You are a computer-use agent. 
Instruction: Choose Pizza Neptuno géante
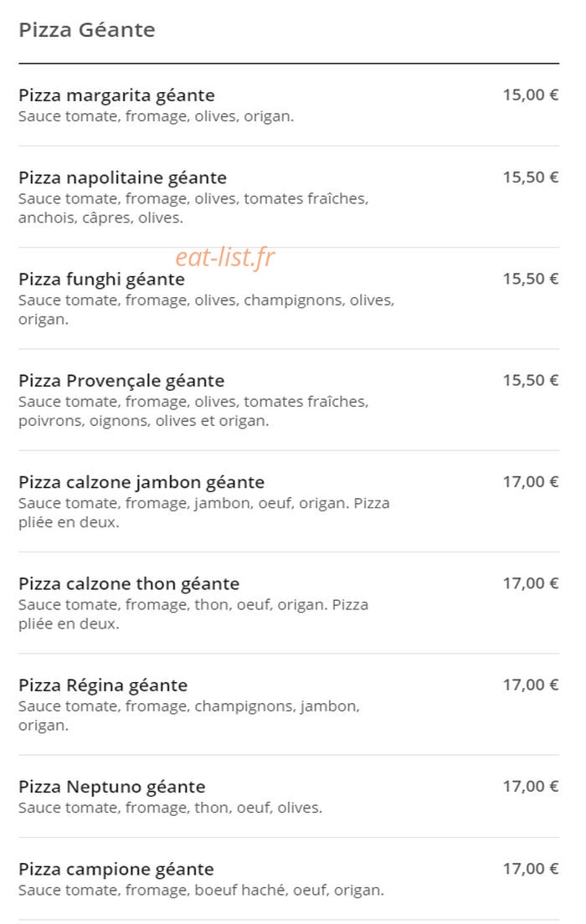click(289, 796)
